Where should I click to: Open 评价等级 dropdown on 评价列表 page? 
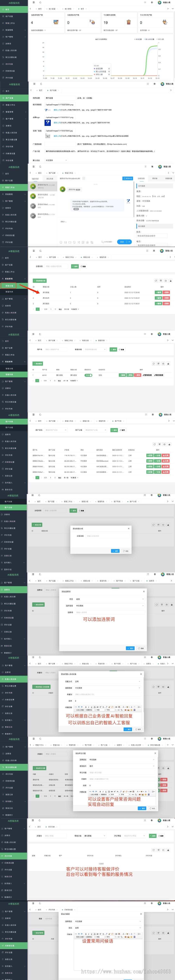[134, 836]
